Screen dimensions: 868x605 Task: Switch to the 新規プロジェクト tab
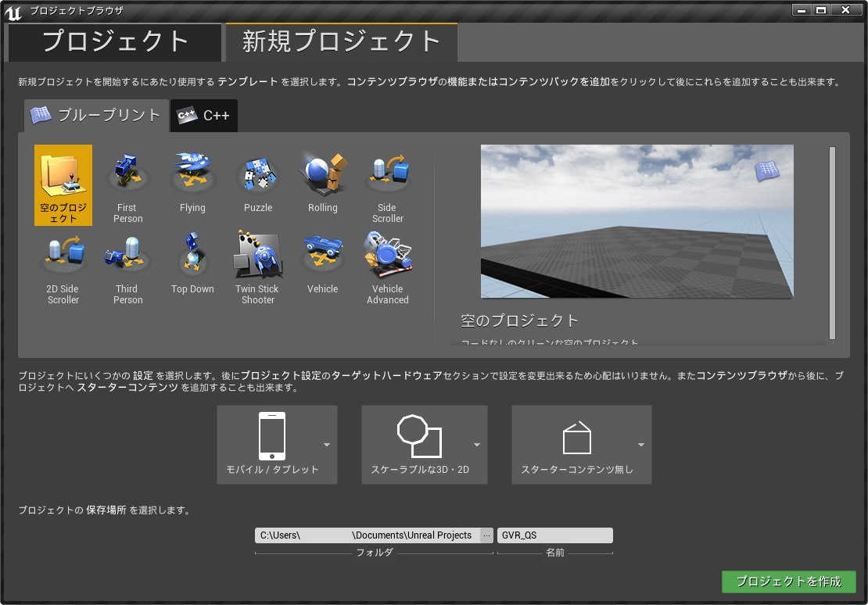(x=342, y=42)
